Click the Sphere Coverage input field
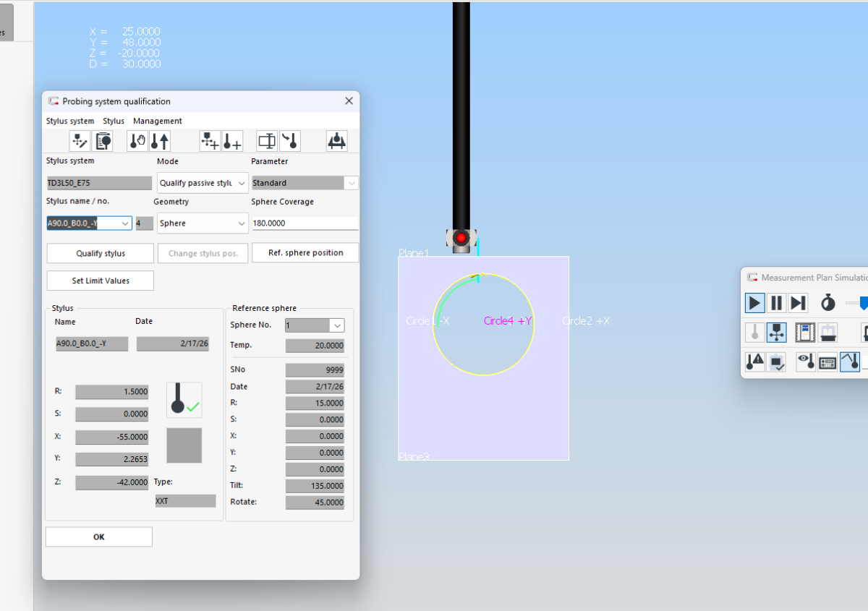The image size is (868, 611). tap(305, 223)
